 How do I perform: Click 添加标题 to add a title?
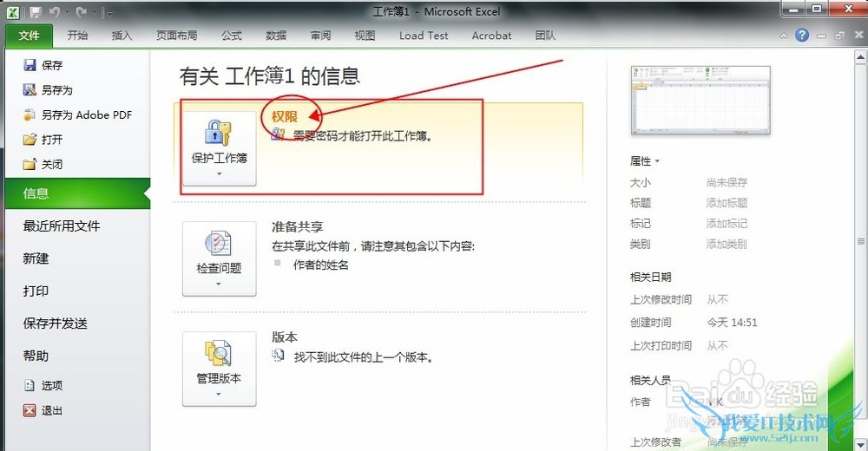727,203
